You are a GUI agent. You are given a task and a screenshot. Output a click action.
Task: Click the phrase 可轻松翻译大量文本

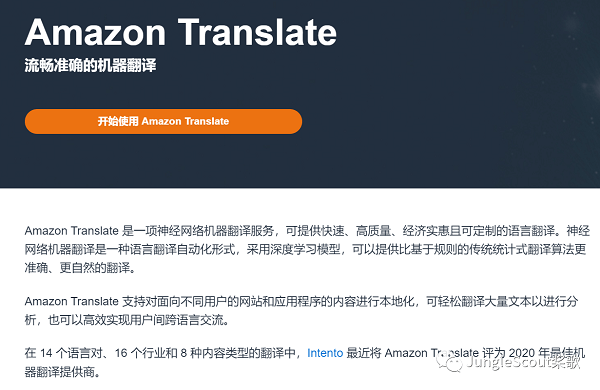[x=479, y=301]
